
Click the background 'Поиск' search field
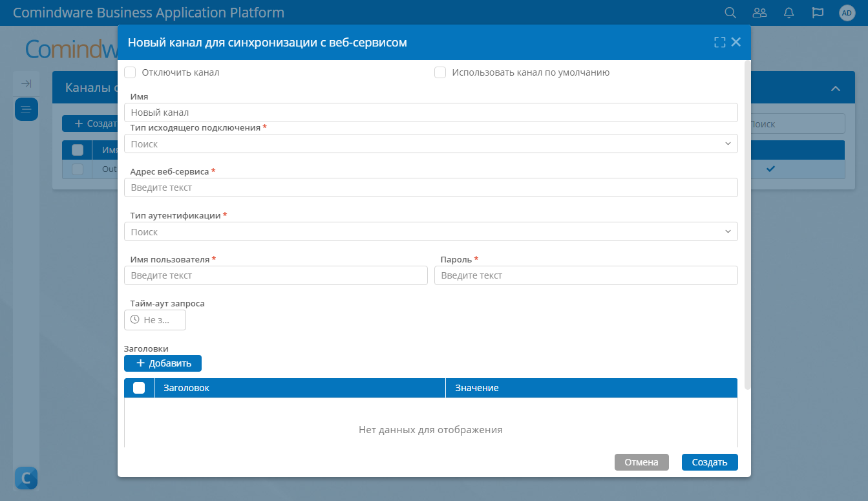coord(798,123)
